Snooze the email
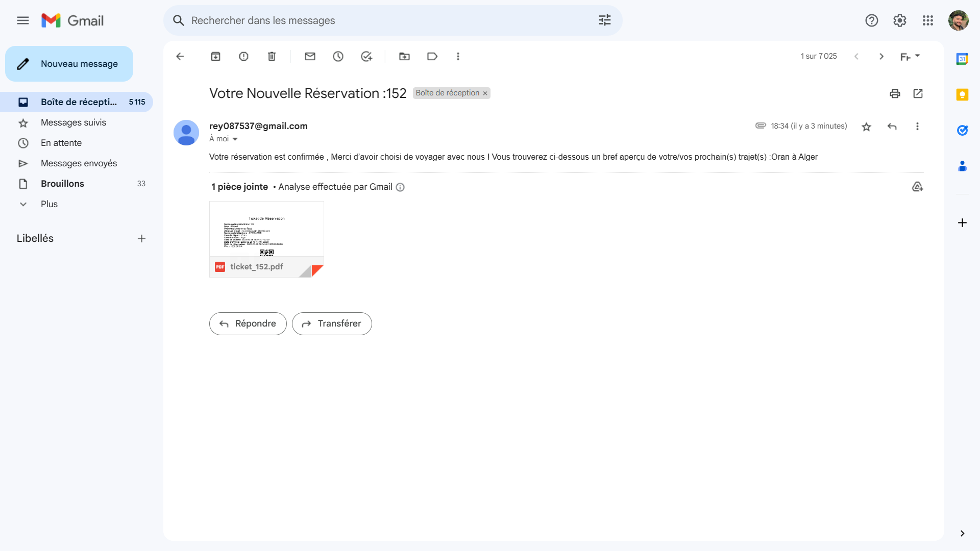The image size is (980, 551). (x=338, y=56)
